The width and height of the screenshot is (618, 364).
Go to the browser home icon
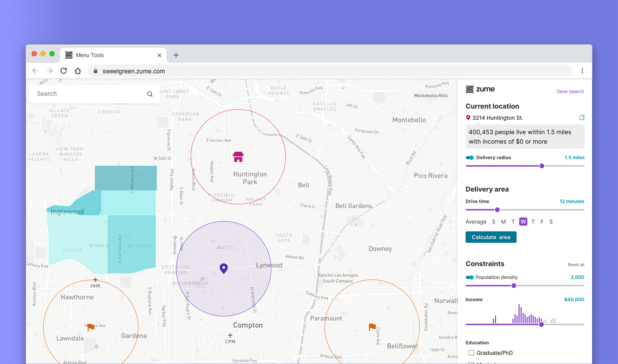pos(78,71)
